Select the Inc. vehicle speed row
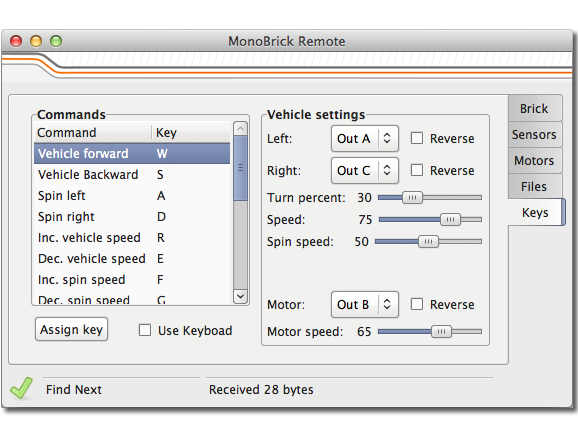Image resolution: width=578 pixels, height=443 pixels. (x=132, y=237)
